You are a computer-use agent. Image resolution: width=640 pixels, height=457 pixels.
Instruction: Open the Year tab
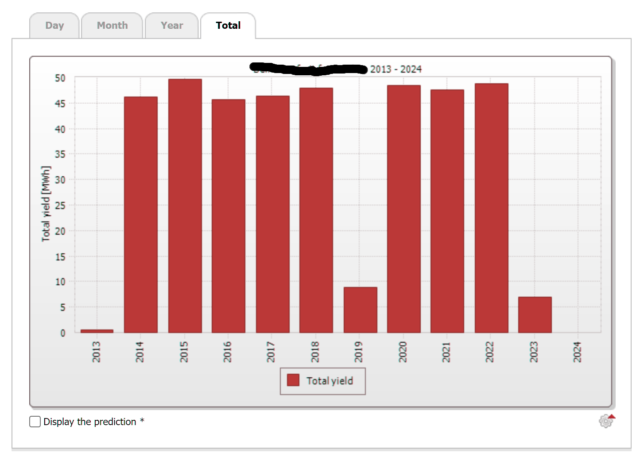[172, 25]
